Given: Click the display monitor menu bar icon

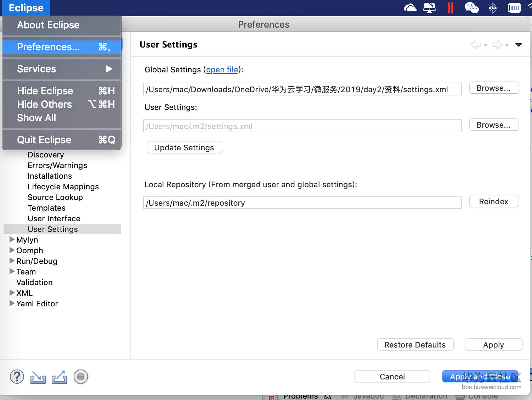Looking at the screenshot, I should pos(429,7).
